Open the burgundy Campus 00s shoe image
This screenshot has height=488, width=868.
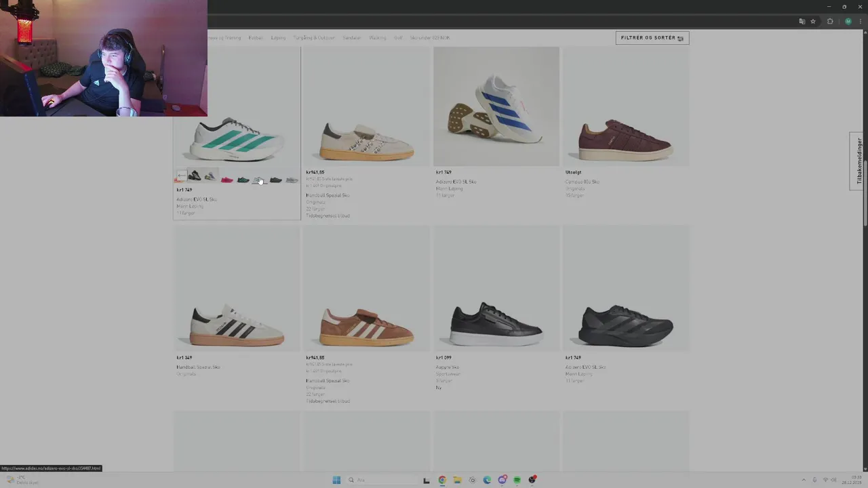(x=625, y=106)
